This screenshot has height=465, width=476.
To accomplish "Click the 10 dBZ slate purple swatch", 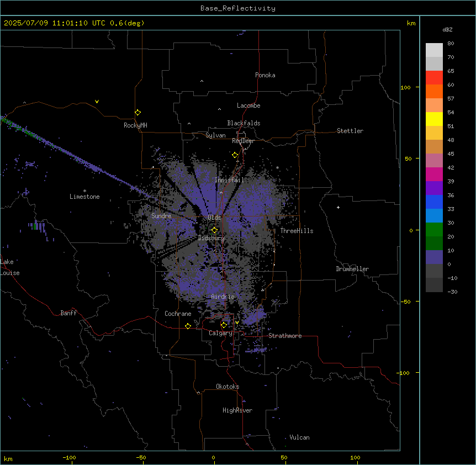I will [x=434, y=257].
